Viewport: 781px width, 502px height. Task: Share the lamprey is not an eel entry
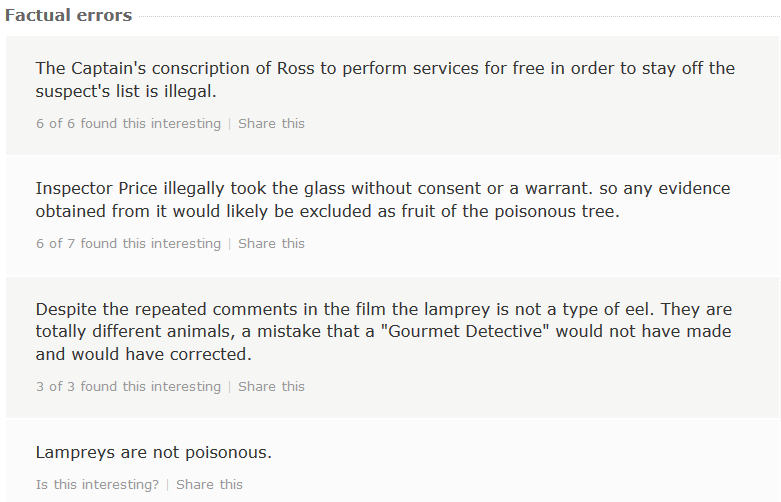click(x=271, y=386)
